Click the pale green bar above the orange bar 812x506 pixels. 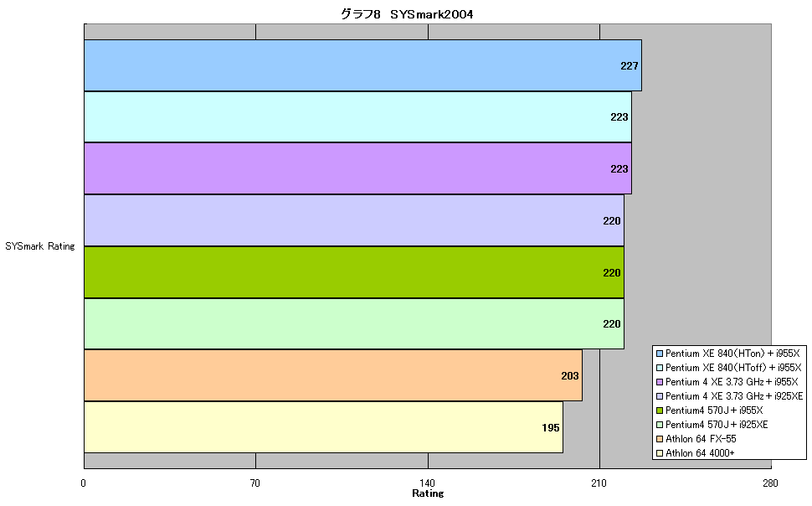click(354, 323)
